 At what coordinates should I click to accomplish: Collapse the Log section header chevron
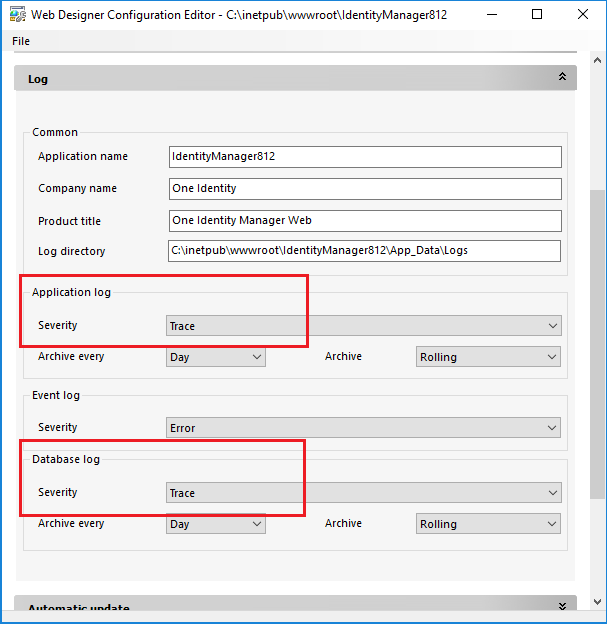click(x=562, y=78)
